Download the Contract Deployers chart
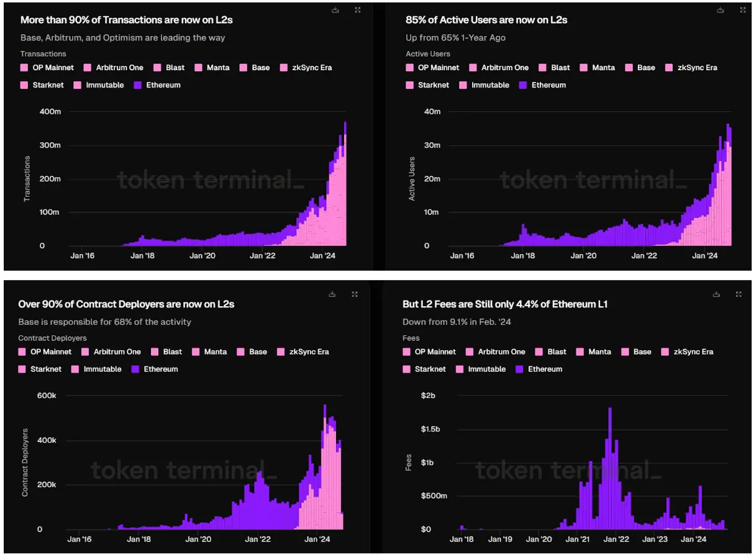This screenshot has width=756, height=557. coord(333,294)
